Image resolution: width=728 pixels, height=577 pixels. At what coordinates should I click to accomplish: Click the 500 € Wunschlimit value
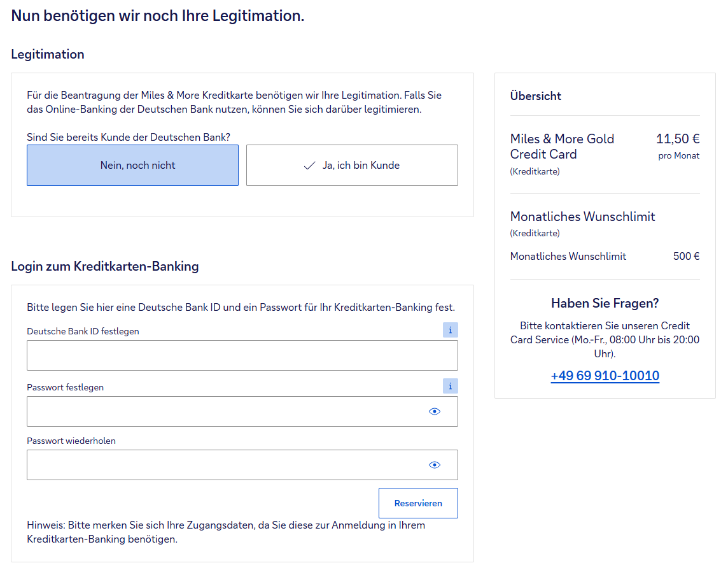686,257
